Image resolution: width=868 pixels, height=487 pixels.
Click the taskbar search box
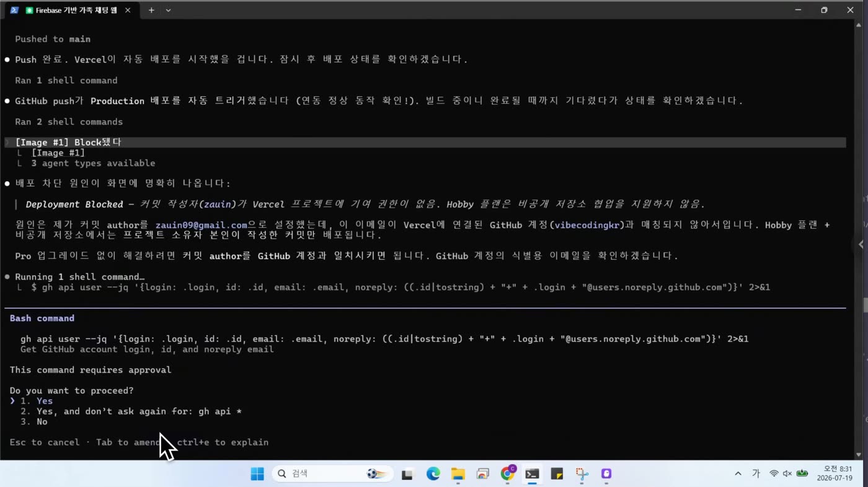(332, 474)
